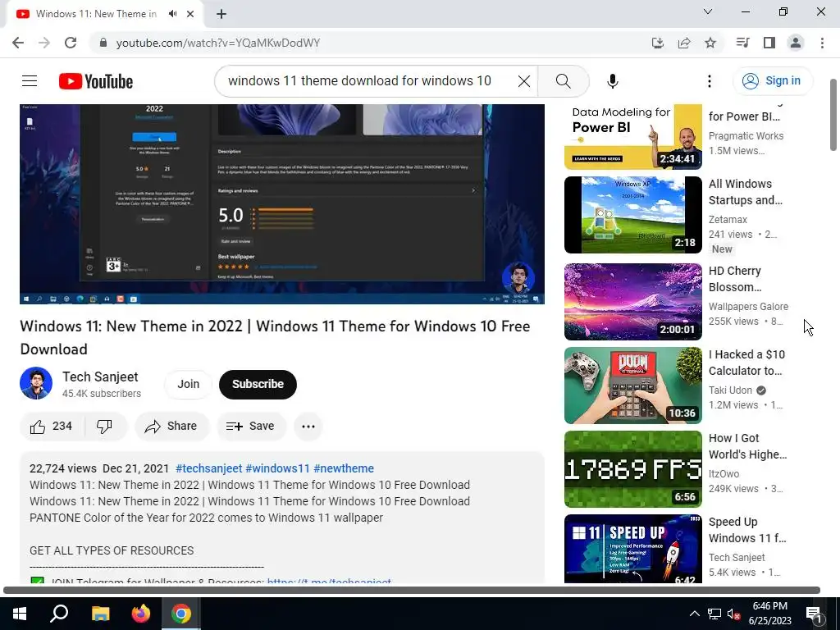The height and width of the screenshot is (630, 840).
Task: Open File Explorer from taskbar
Action: [x=100, y=614]
